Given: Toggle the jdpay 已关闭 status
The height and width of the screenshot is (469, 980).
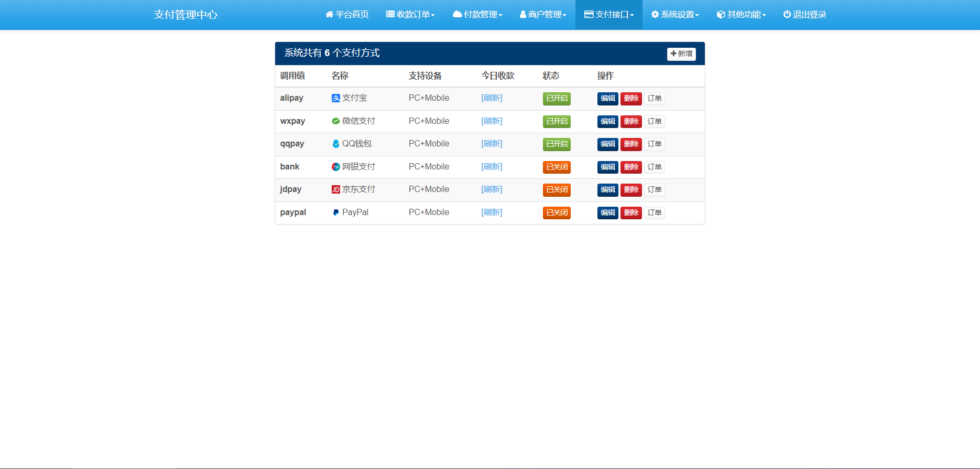Looking at the screenshot, I should click(557, 190).
